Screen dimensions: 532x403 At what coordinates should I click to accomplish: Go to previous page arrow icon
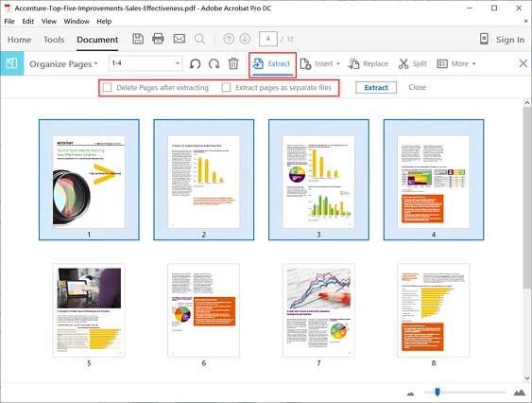coord(229,39)
